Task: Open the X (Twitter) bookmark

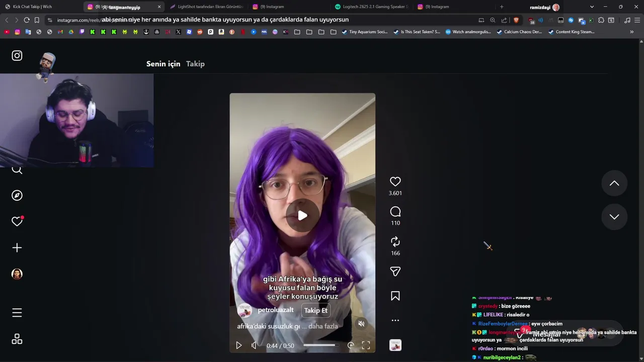Action: 178,32
